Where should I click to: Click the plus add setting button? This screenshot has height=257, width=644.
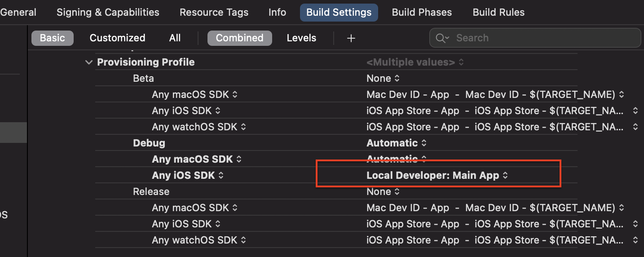(x=351, y=38)
